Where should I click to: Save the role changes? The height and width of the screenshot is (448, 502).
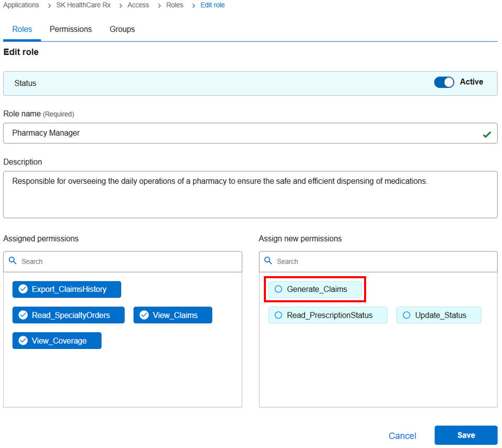point(466,435)
